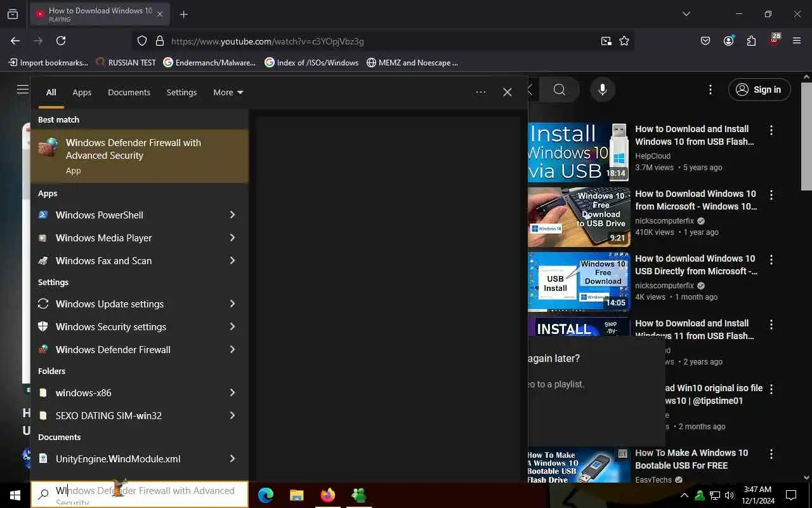812x508 pixels.
Task: Search with your voice microphone button
Action: pyautogui.click(x=603, y=90)
